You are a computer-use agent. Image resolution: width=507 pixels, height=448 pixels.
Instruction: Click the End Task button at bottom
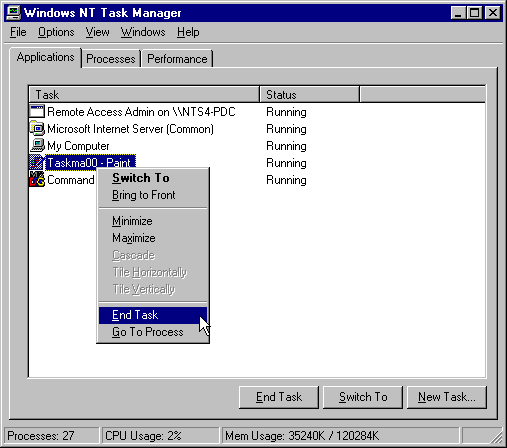pos(279,397)
